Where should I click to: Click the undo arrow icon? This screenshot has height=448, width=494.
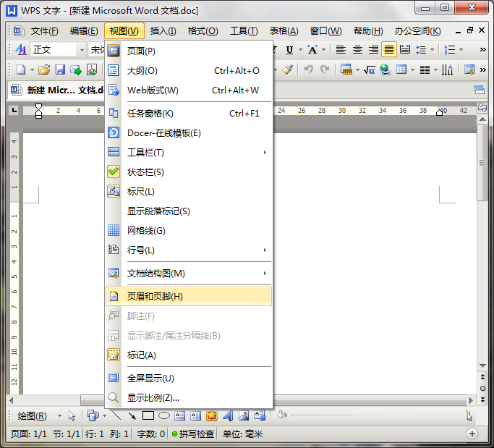[309, 69]
